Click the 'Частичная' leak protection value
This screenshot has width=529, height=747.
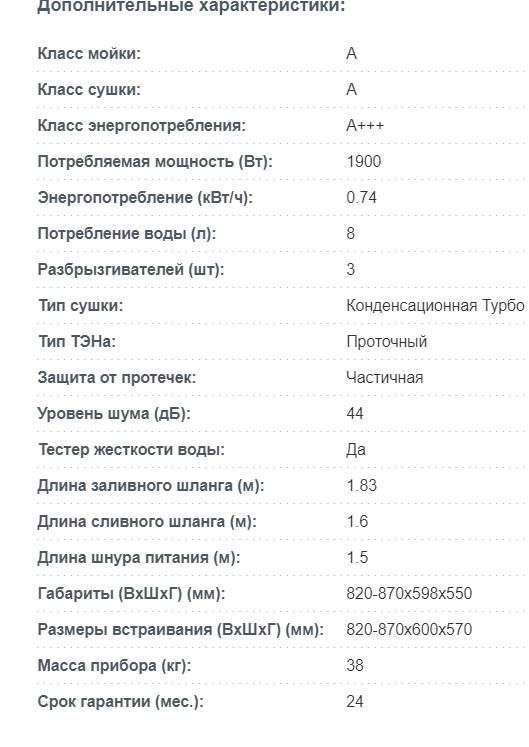point(385,377)
